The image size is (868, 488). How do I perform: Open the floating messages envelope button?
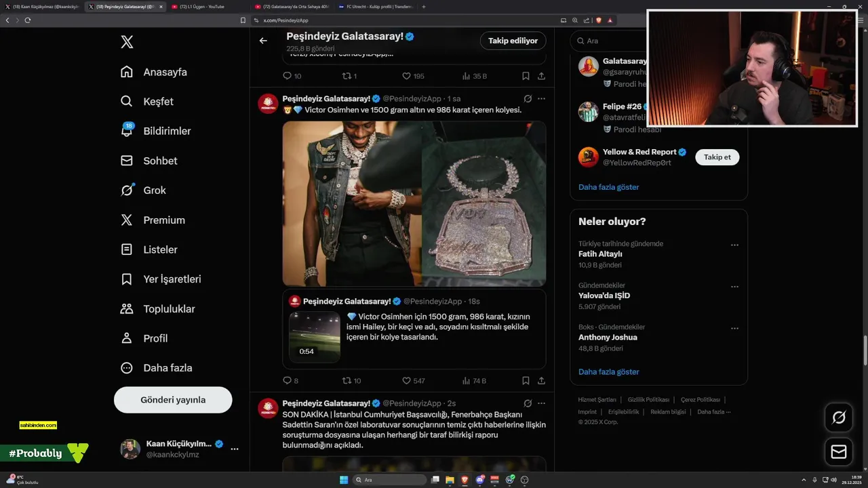839,451
